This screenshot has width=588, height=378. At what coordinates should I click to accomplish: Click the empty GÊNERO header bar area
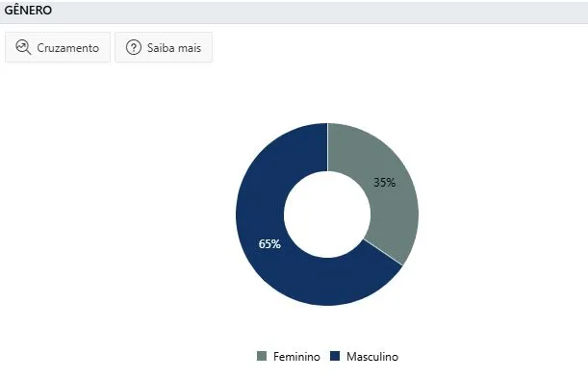click(x=319, y=12)
